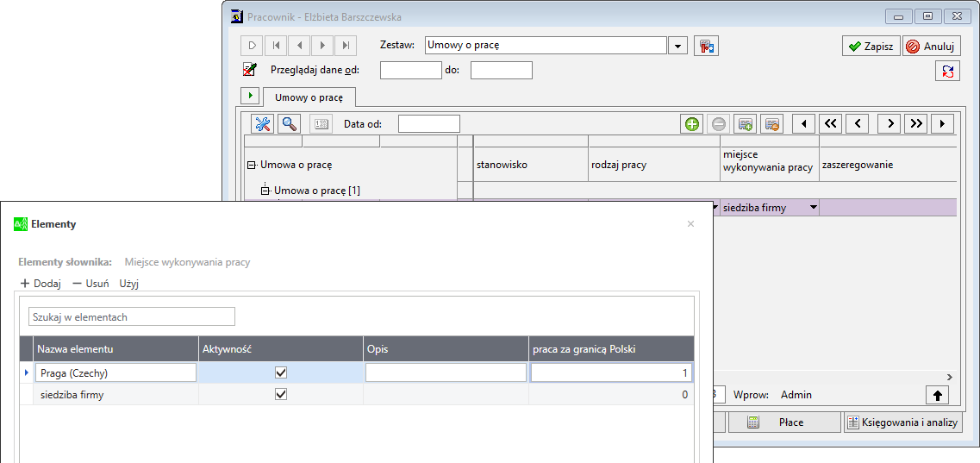Click the magnifier search icon

(x=290, y=124)
